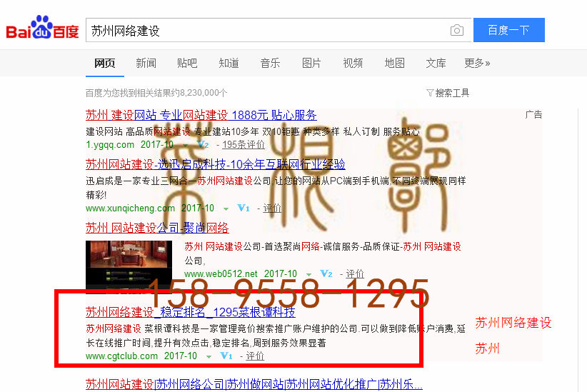This screenshot has width=587, height=392.
Task: Open the 视频 tab
Action: 353,63
